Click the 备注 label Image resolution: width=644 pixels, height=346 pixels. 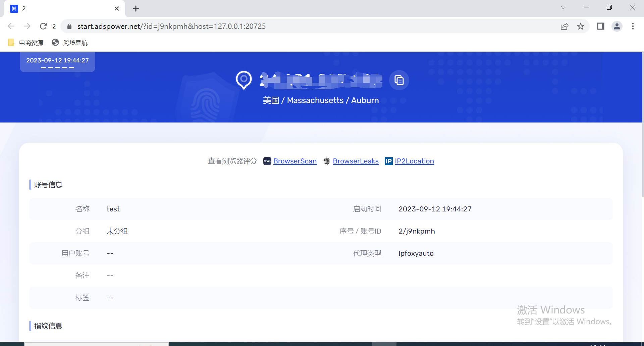pos(82,276)
